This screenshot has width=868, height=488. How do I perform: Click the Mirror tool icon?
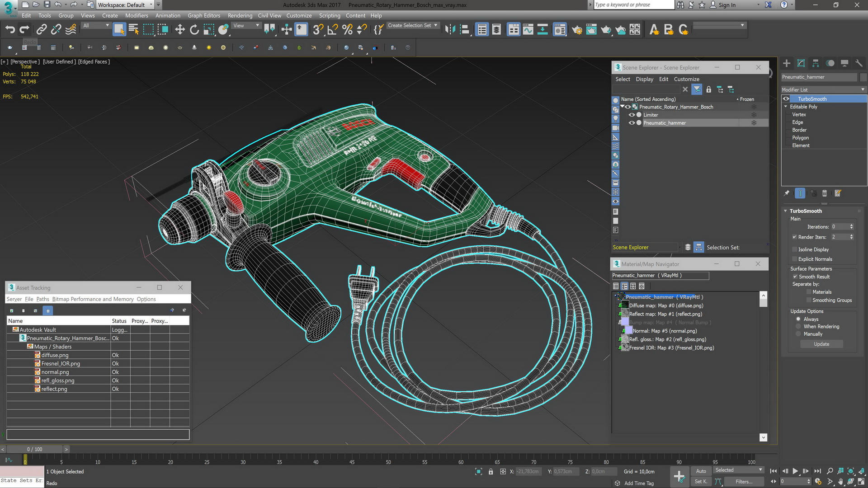click(450, 30)
